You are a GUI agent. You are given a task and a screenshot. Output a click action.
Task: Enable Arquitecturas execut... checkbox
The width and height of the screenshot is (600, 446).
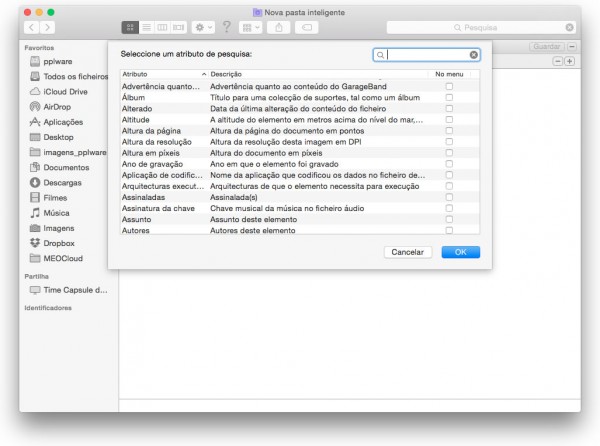pos(449,186)
